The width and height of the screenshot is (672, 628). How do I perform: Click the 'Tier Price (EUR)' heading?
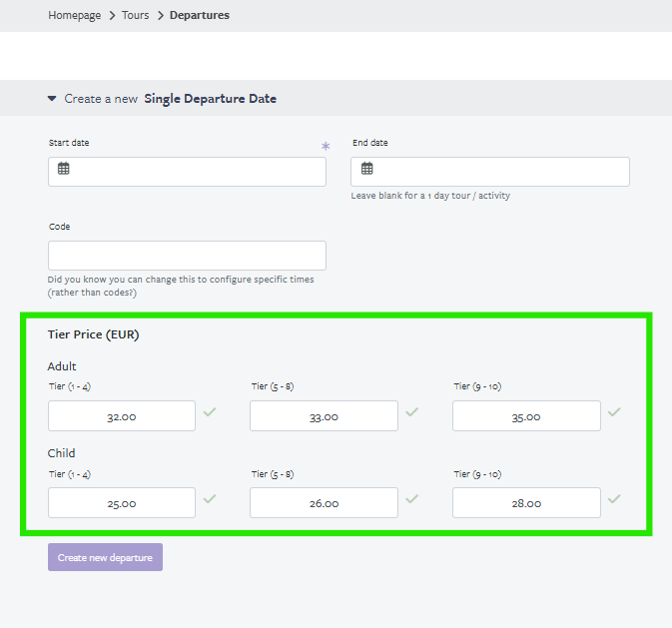[94, 334]
